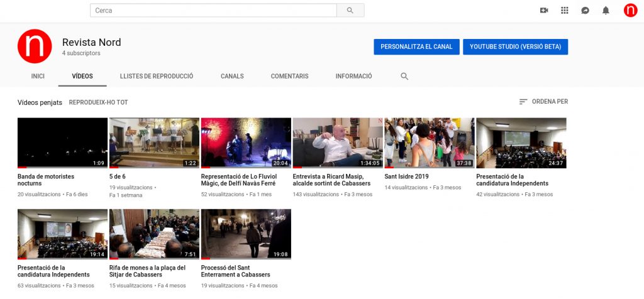Click the channel search magnifier icon
Viewport: 644px width, 299px height.
(x=404, y=77)
